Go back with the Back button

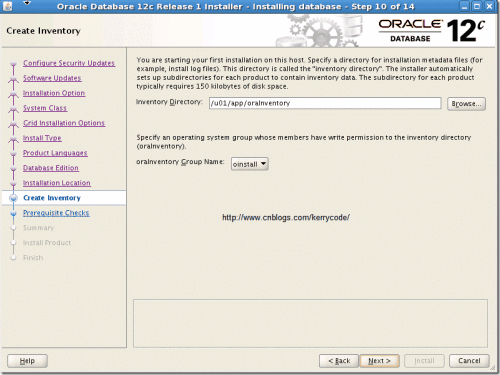pos(339,361)
